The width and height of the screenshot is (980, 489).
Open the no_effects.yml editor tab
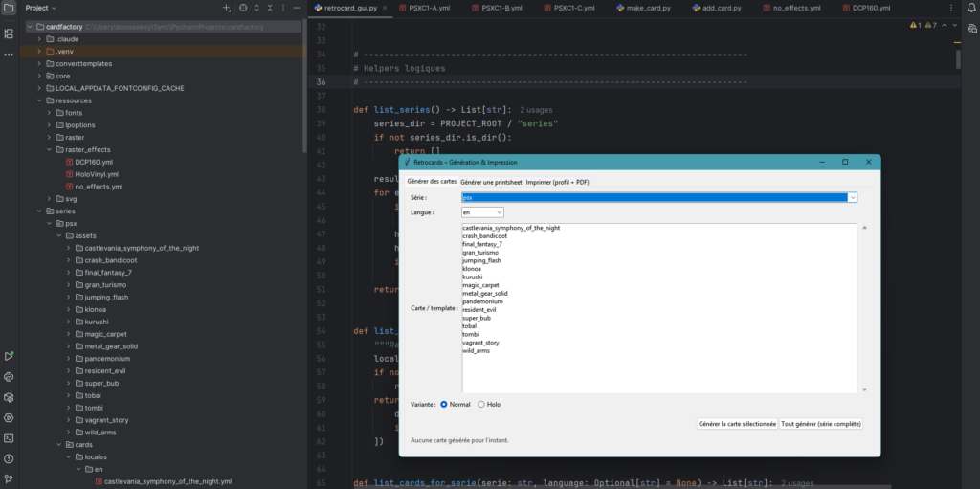tap(791, 8)
